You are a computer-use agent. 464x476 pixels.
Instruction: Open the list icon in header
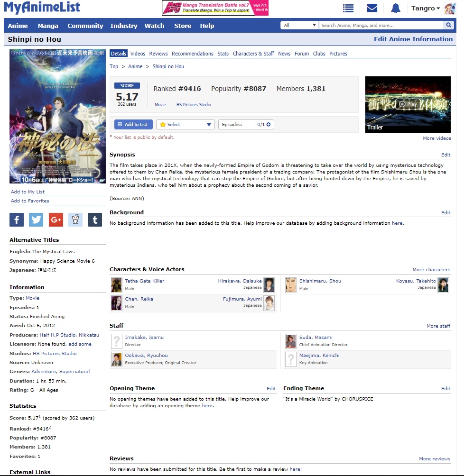[348, 8]
